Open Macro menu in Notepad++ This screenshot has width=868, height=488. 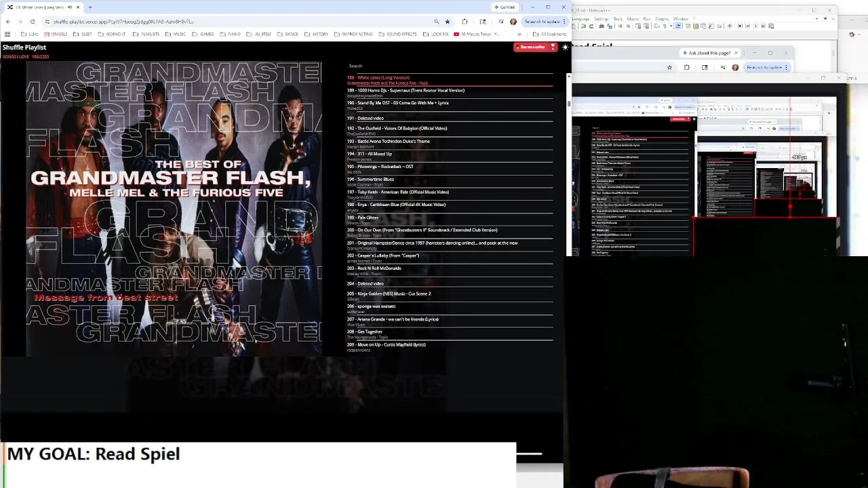pos(633,18)
